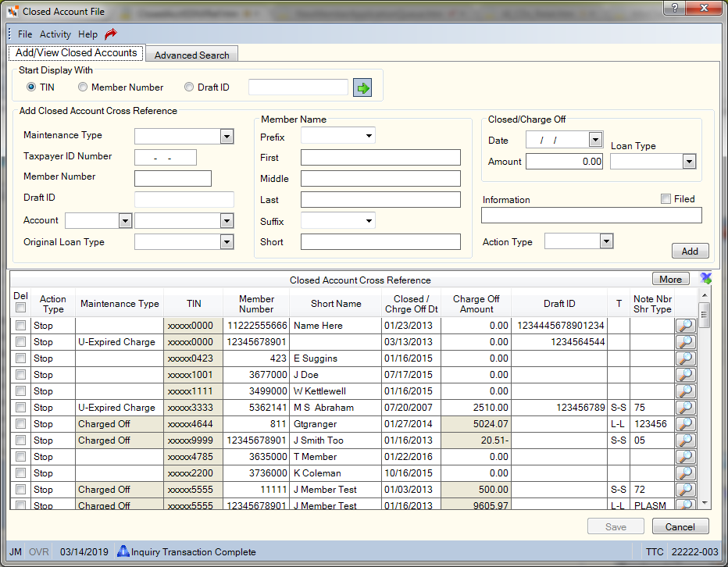The height and width of the screenshot is (567, 728).
Task: Click the Closed Account File title icon
Action: pyautogui.click(x=13, y=11)
